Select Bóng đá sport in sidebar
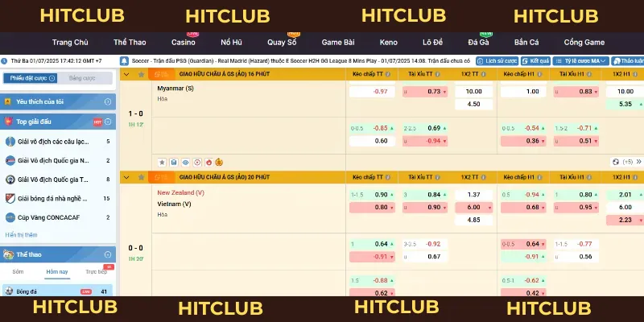Viewport: 644px width, 322px height. point(57,291)
